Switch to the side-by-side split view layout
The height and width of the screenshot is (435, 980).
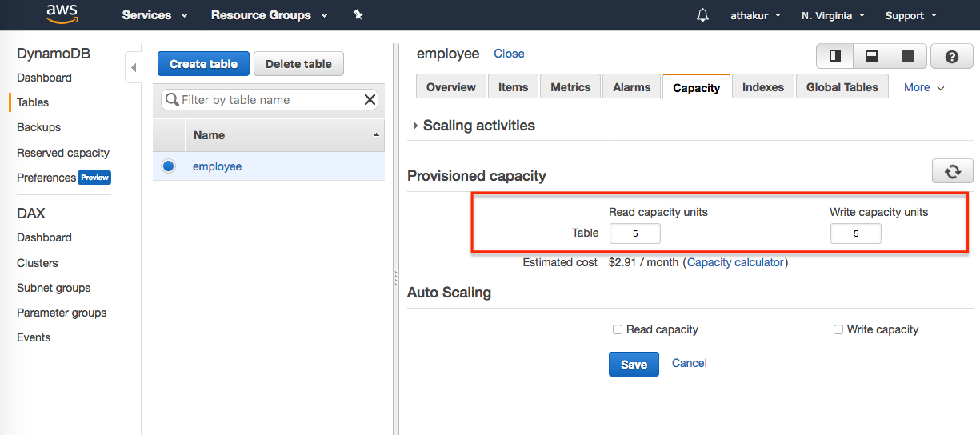point(835,56)
